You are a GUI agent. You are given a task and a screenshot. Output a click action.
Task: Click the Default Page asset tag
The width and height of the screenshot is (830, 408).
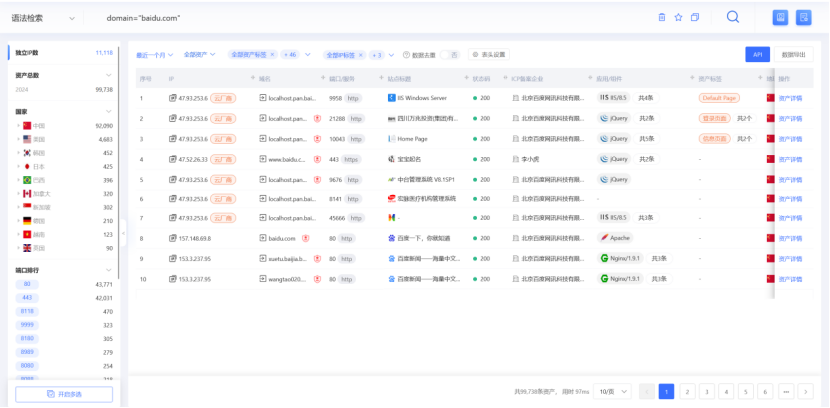pos(719,98)
